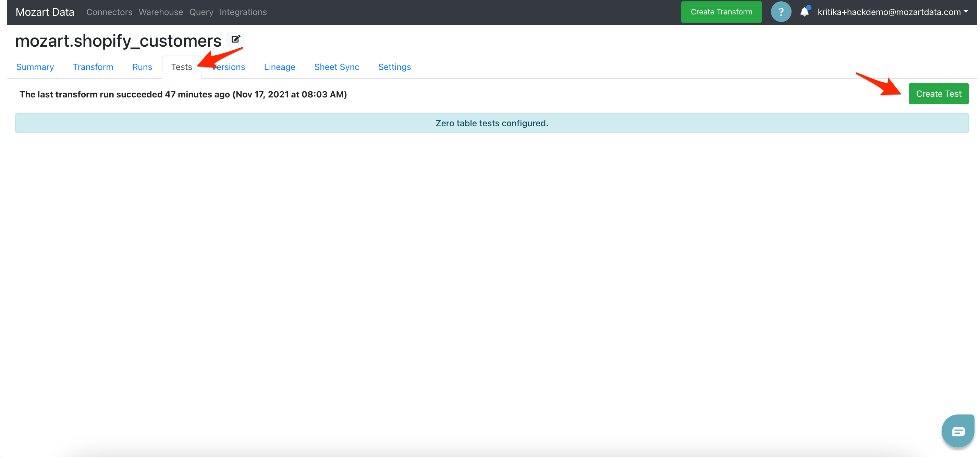980x457 pixels.
Task: Open the Transform tab
Action: (93, 67)
